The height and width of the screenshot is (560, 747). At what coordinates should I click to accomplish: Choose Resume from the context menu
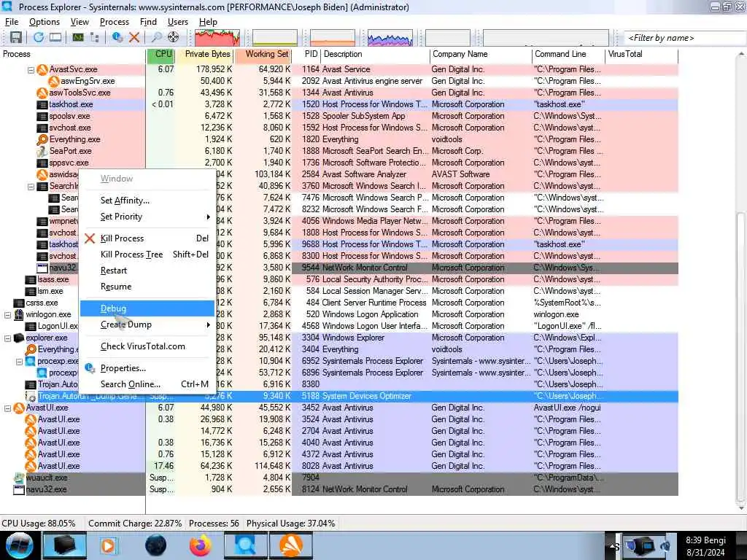147,287
